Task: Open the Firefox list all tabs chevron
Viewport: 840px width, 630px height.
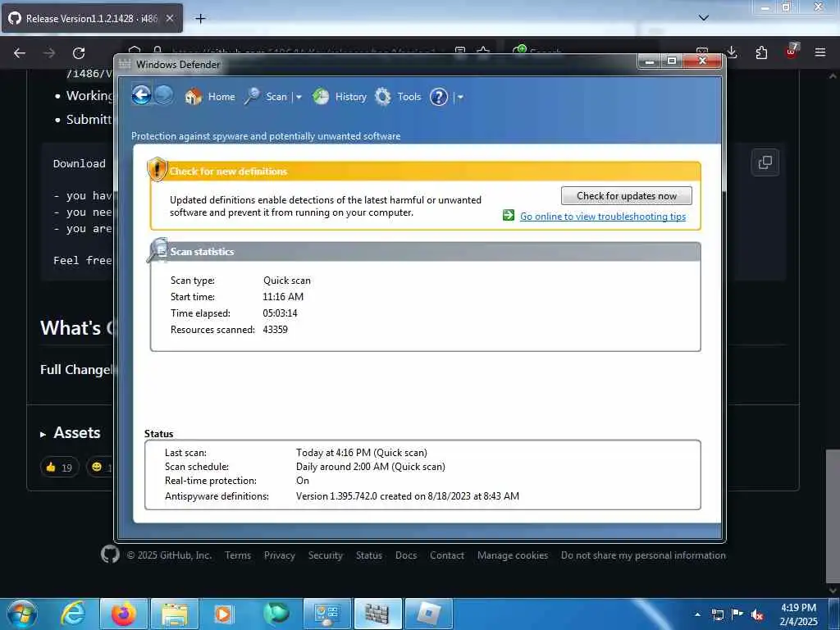Action: point(704,18)
